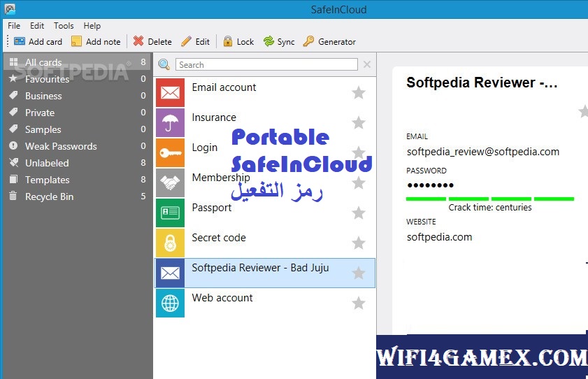Click the Add card toolbar button
Screen dimensions: 588x379
[38, 42]
